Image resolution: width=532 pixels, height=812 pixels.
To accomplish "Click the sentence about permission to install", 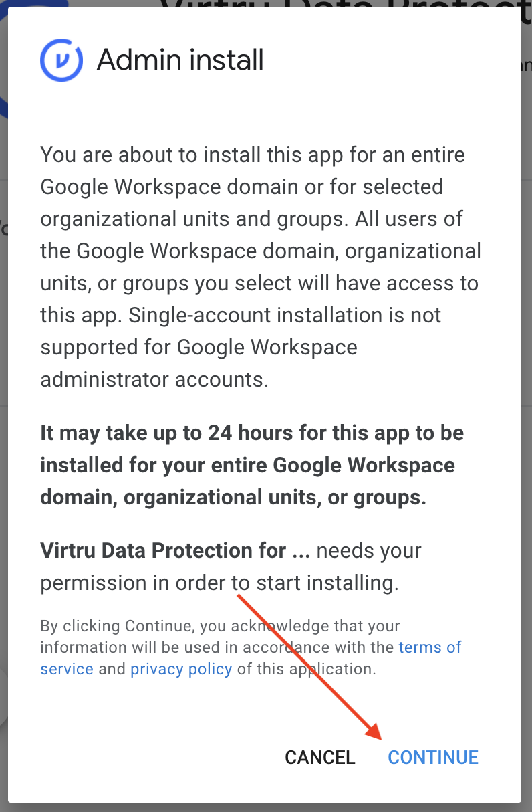I will pos(231,567).
